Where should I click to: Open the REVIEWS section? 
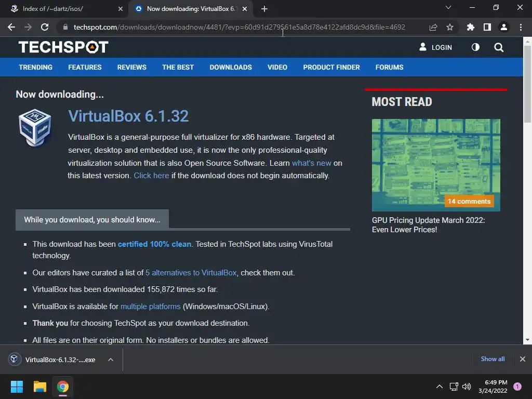point(131,67)
